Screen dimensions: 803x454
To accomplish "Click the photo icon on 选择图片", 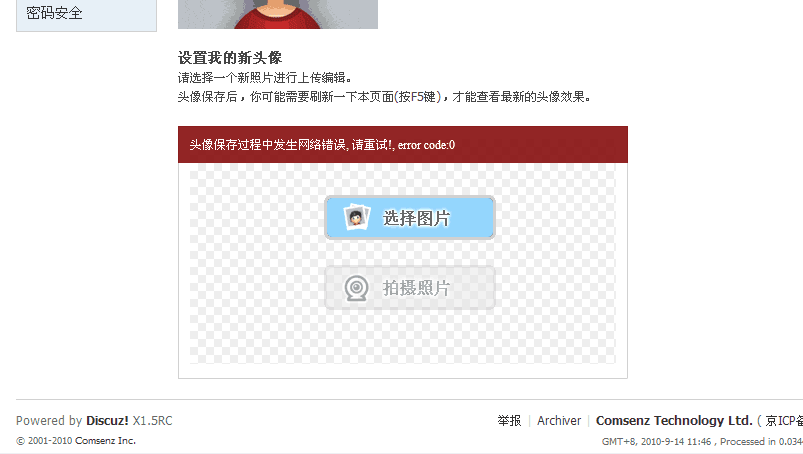I will click(357, 218).
